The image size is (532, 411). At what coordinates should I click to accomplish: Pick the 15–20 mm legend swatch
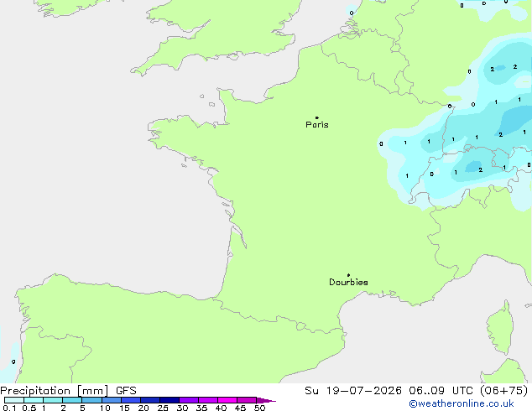[x=131, y=400]
